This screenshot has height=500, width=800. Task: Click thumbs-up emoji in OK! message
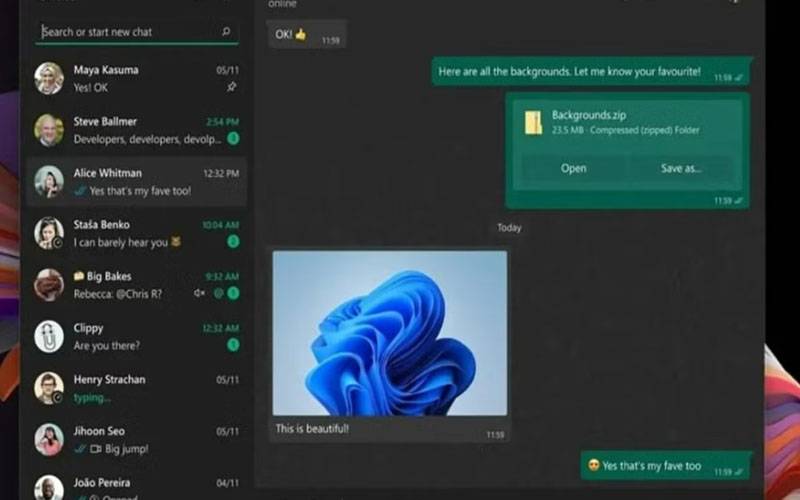click(301, 34)
